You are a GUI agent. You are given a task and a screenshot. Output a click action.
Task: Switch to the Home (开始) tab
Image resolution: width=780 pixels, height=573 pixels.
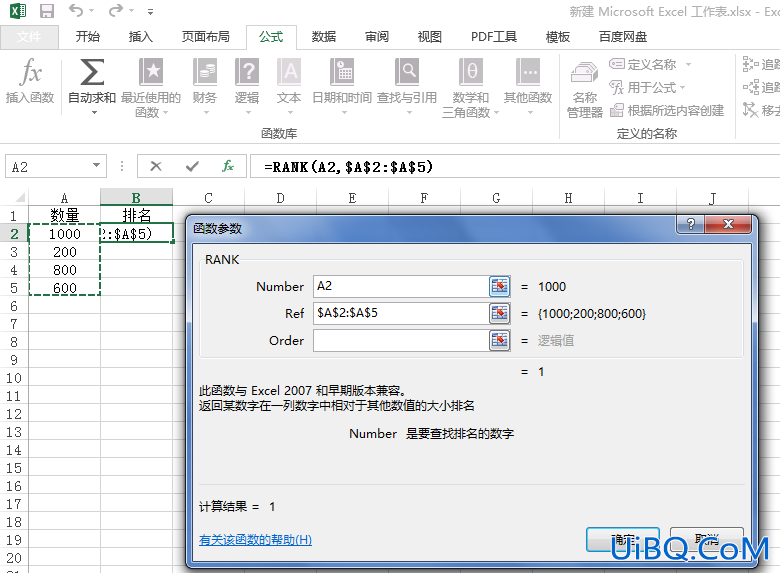coord(88,37)
